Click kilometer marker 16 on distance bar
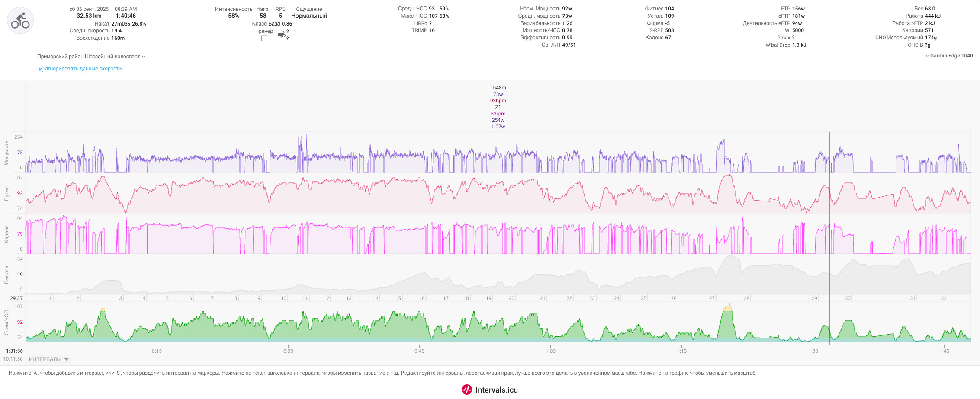The width and height of the screenshot is (980, 399). click(422, 298)
